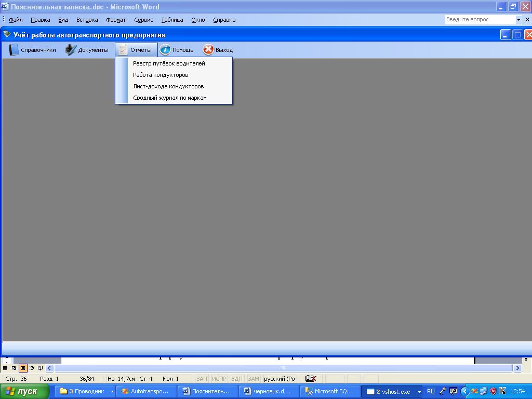The height and width of the screenshot is (399, 532).
Task: Toggle ЗАП macro recording in status bar
Action: coord(202,379)
